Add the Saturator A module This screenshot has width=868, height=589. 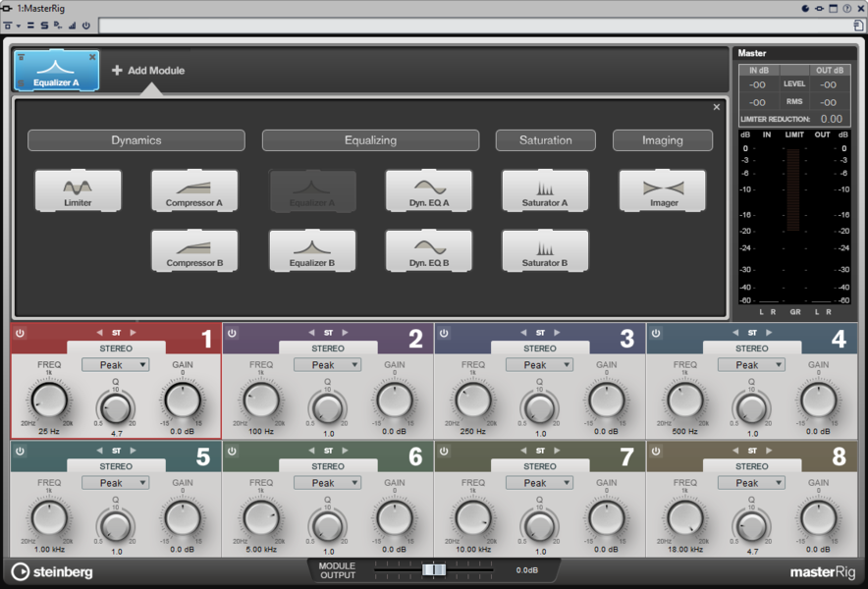pyautogui.click(x=545, y=191)
